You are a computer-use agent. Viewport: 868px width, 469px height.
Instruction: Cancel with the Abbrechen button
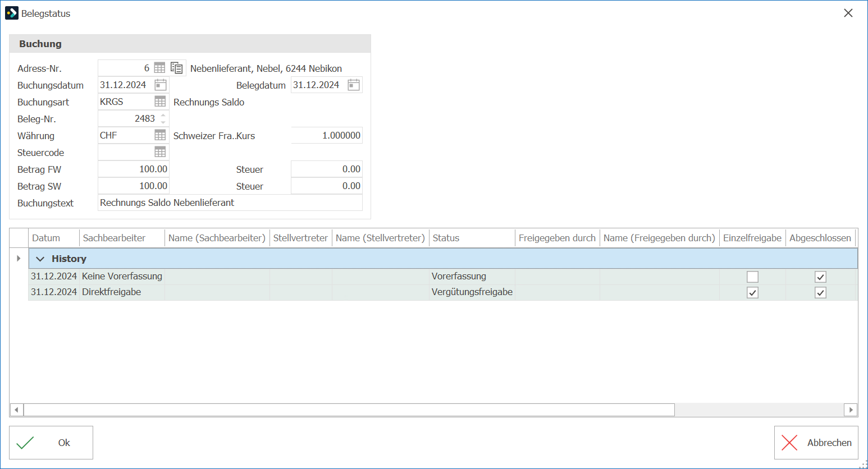[816, 443]
